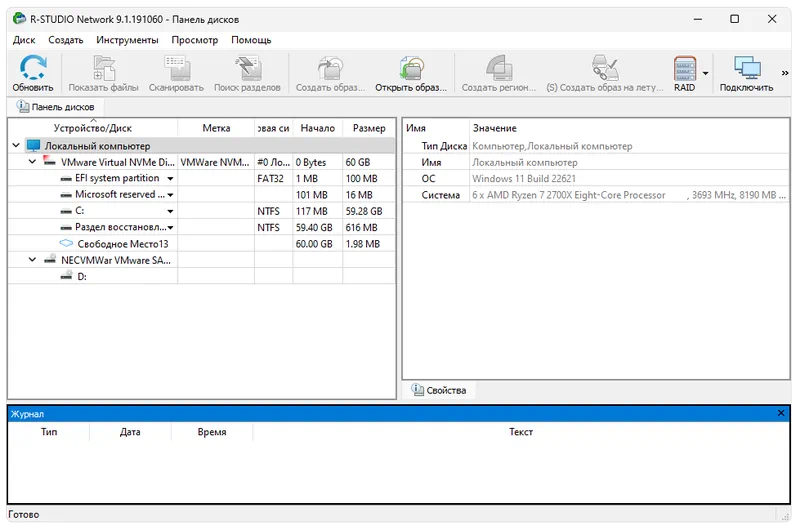Click the Создать регион toolbar icon
This screenshot has height=530, width=800.
pyautogui.click(x=499, y=68)
